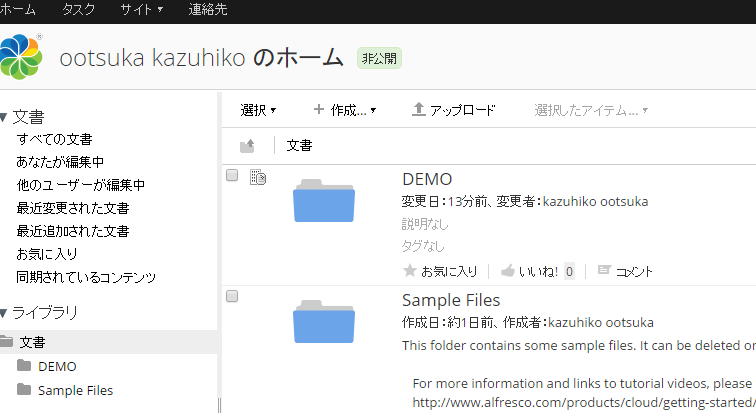Filter by お気に入り in sidebar
This screenshot has height=413, width=756.
47,254
